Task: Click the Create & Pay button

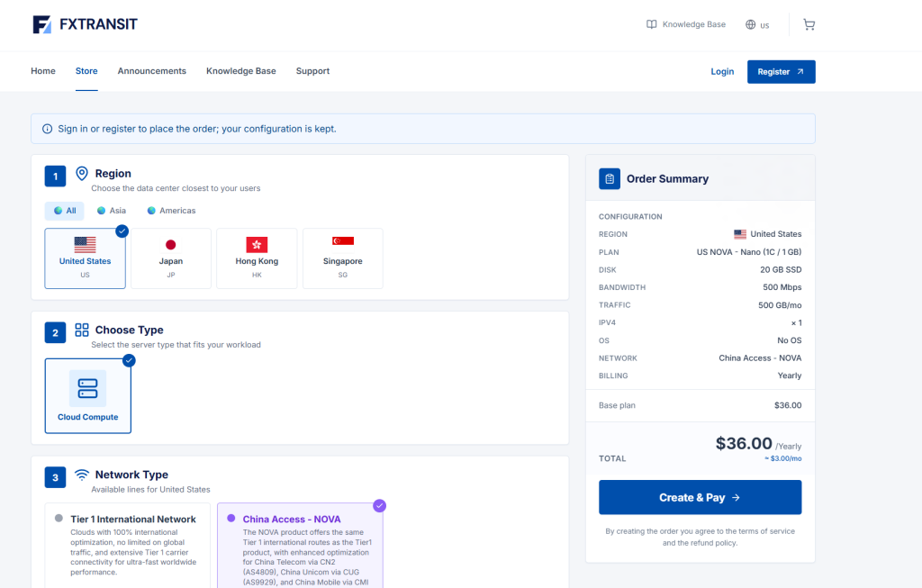Action: (x=700, y=497)
